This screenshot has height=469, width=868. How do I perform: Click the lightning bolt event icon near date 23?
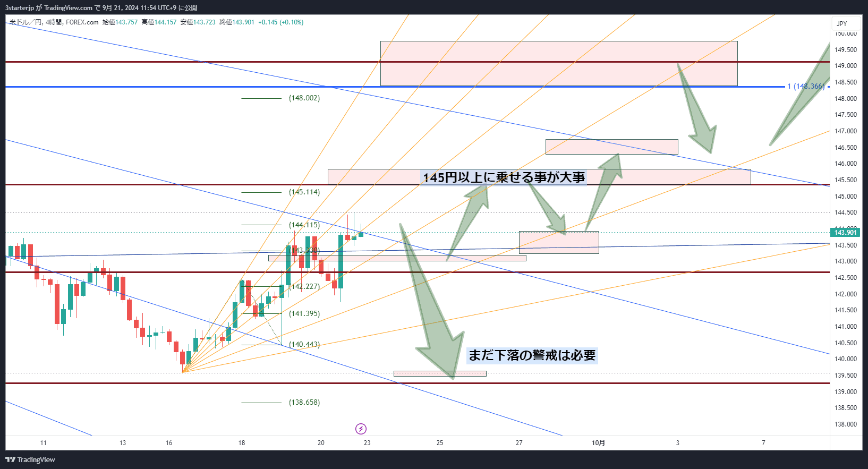click(361, 429)
